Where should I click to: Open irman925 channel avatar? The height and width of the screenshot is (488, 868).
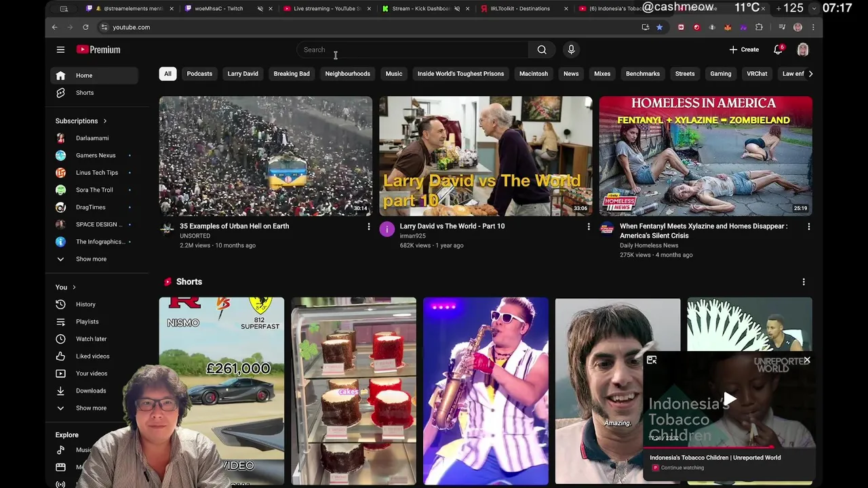tap(387, 229)
